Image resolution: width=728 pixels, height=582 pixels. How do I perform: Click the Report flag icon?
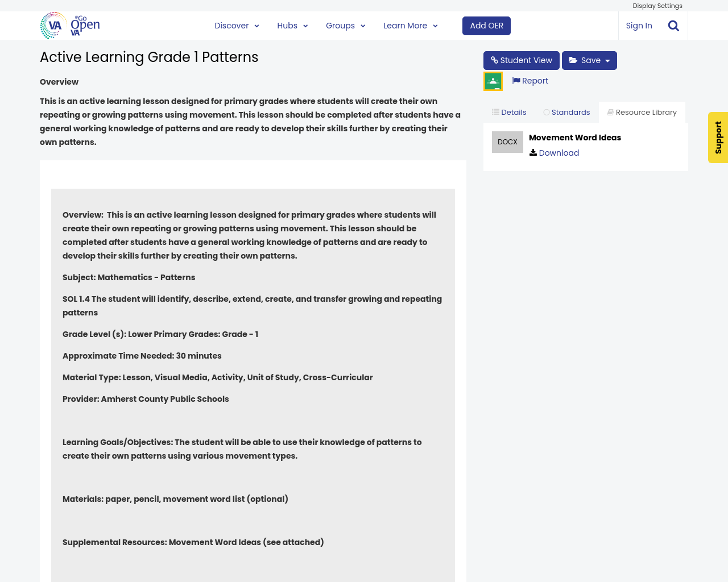pyautogui.click(x=515, y=80)
